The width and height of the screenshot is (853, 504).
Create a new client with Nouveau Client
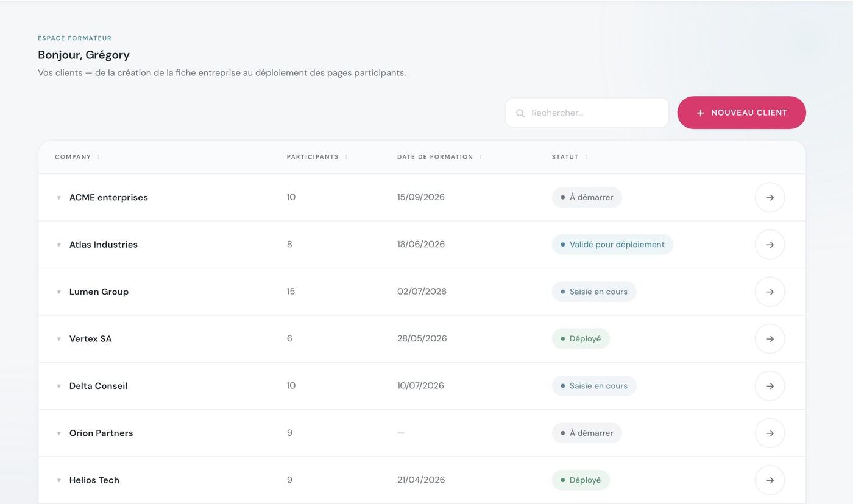(742, 113)
